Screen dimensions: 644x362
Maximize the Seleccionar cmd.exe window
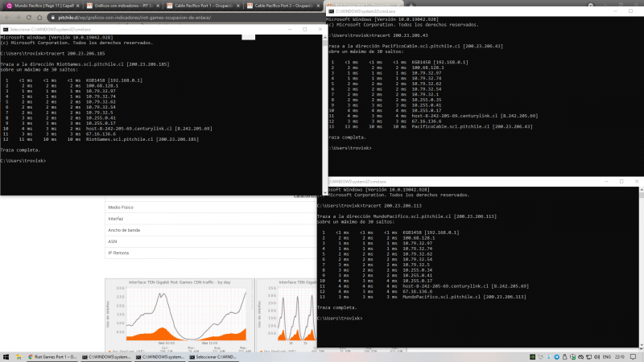[x=305, y=29]
